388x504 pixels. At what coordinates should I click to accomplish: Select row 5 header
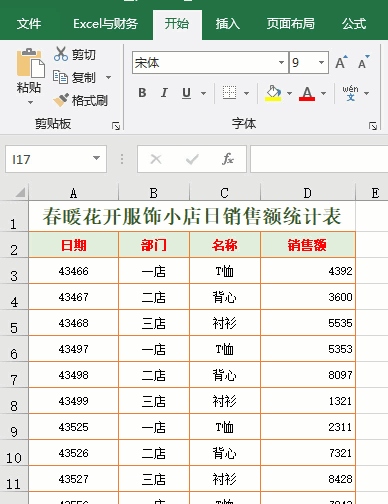coord(14,323)
